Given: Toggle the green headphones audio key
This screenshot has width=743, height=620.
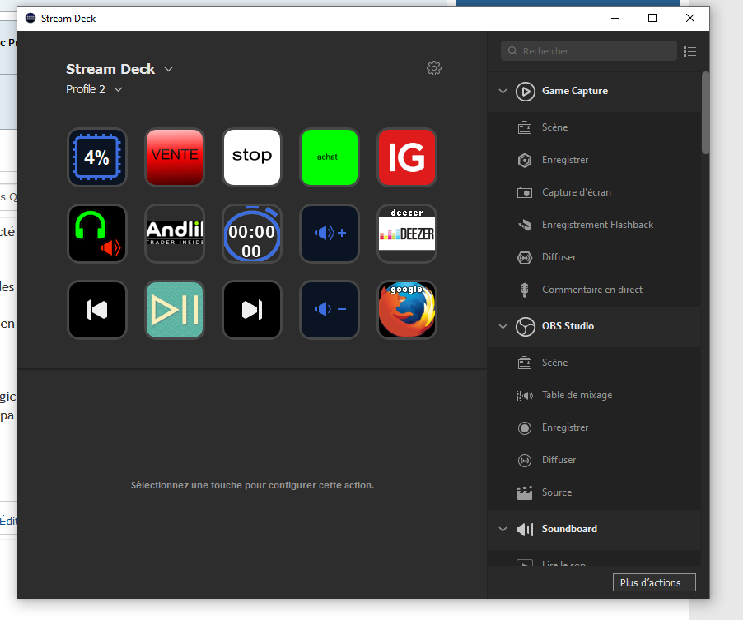Looking at the screenshot, I should [97, 233].
